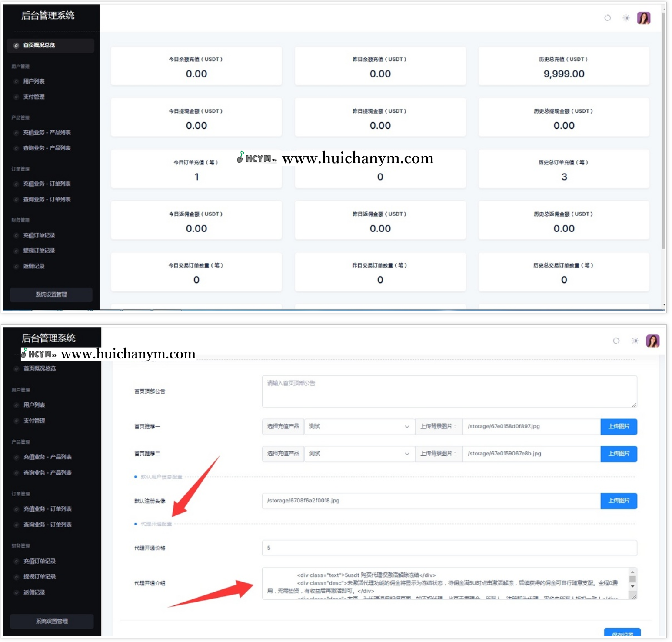Viewport: 672px width, 642px height.
Task: Click the dashboard view vertical scrollbar
Action: point(663,130)
